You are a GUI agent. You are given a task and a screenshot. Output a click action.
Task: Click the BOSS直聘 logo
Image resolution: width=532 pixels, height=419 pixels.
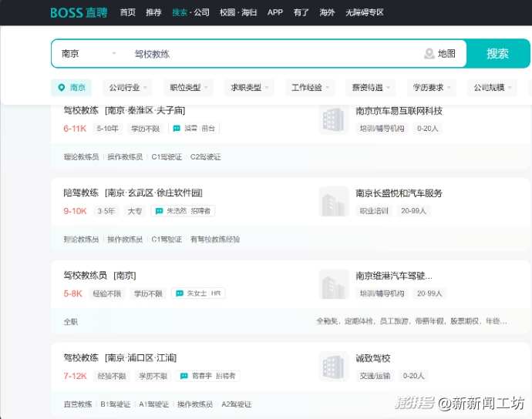[80, 12]
